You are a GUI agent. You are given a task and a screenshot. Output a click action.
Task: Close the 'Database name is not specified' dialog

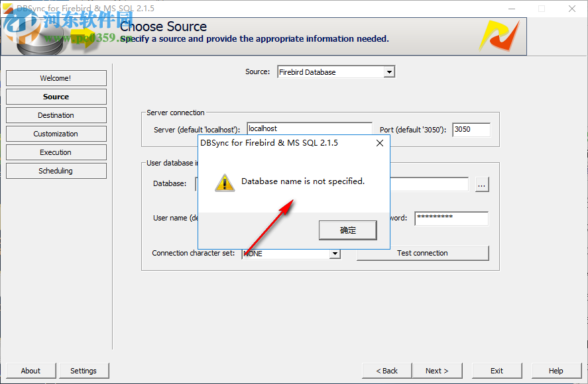[x=379, y=142]
